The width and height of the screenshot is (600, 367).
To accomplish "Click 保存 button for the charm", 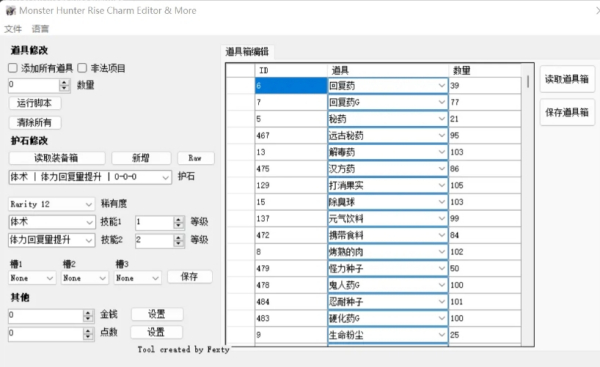I will click(189, 277).
